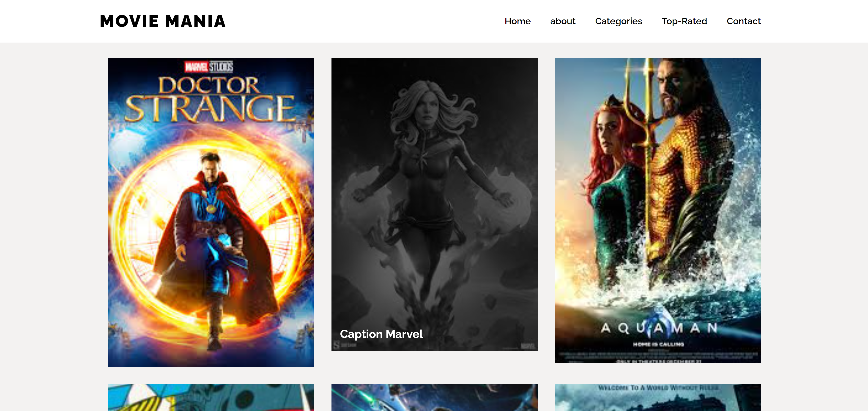Viewport: 868px width, 411px height.
Task: Click the MOVIE MANIA site logo
Action: 163,21
